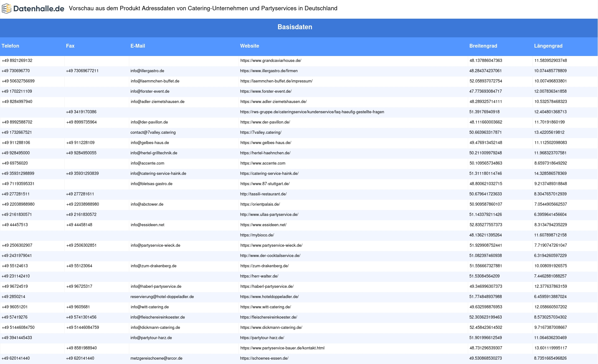Select fax number +49 2161830572
Viewport: 598px width, 364px height.
(x=81, y=215)
